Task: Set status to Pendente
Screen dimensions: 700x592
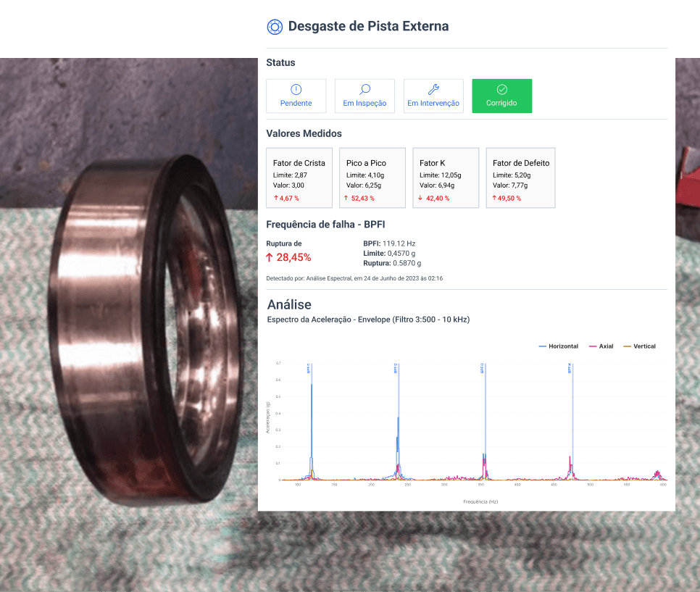Action: click(296, 96)
